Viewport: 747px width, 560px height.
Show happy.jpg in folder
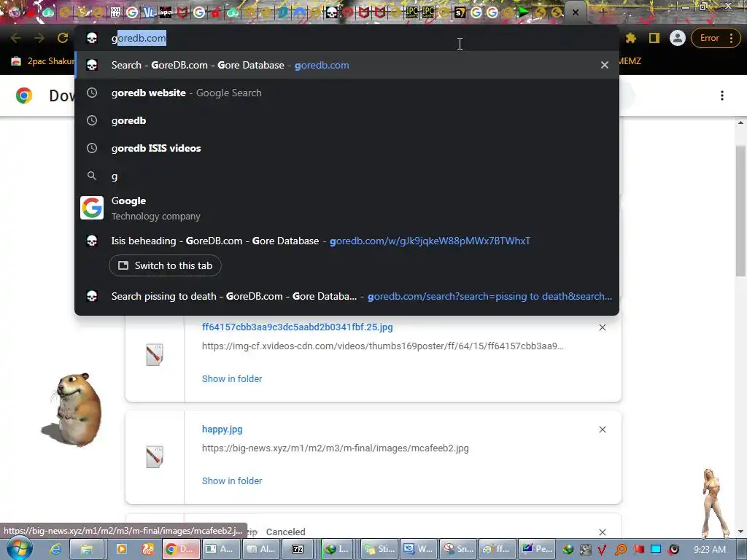click(x=232, y=481)
